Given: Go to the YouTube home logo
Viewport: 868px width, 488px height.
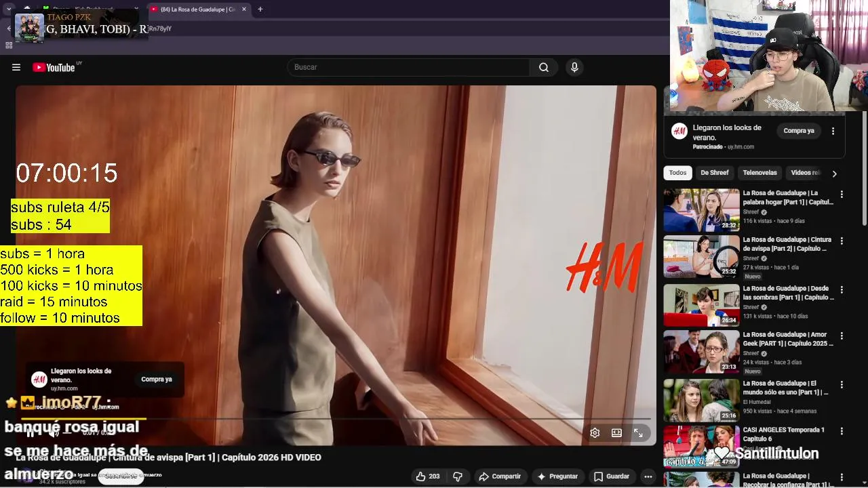Looking at the screenshot, I should coord(54,67).
